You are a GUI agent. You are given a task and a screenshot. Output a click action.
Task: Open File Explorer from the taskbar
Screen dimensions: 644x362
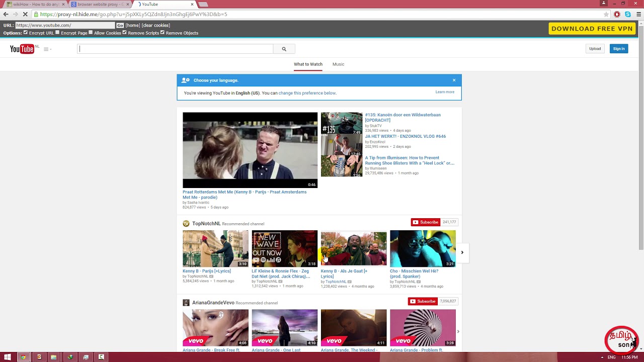54,357
